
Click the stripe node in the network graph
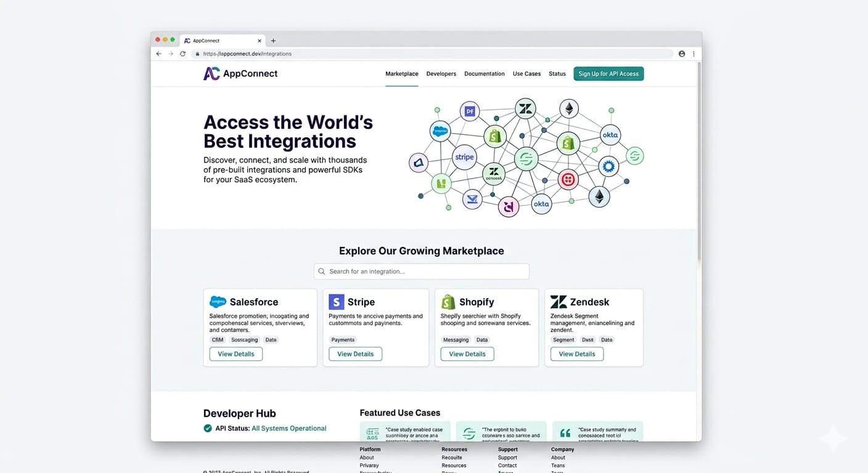pos(464,157)
